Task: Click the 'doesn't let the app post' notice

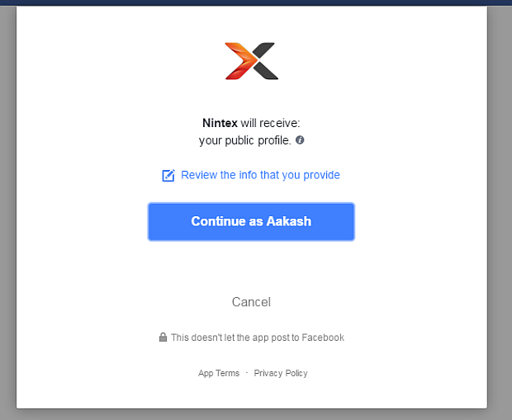Action: point(257,337)
